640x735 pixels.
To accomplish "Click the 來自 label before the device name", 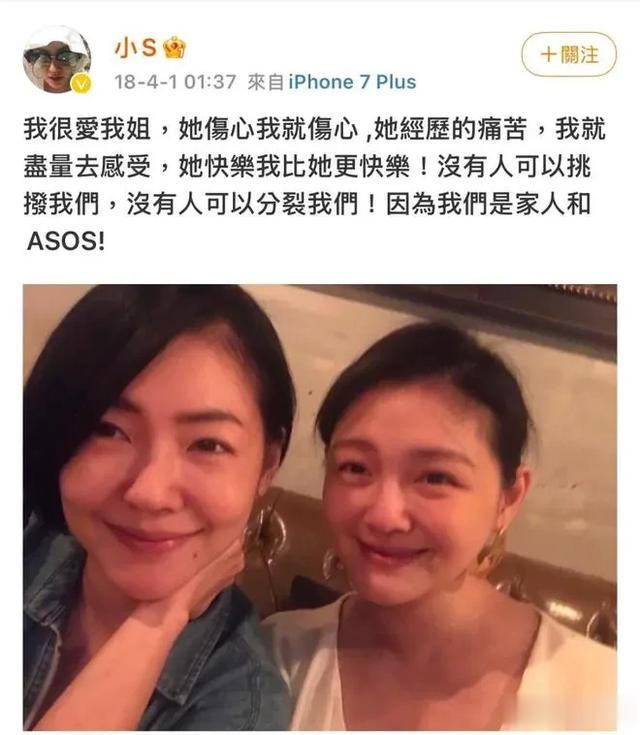I will (265, 82).
